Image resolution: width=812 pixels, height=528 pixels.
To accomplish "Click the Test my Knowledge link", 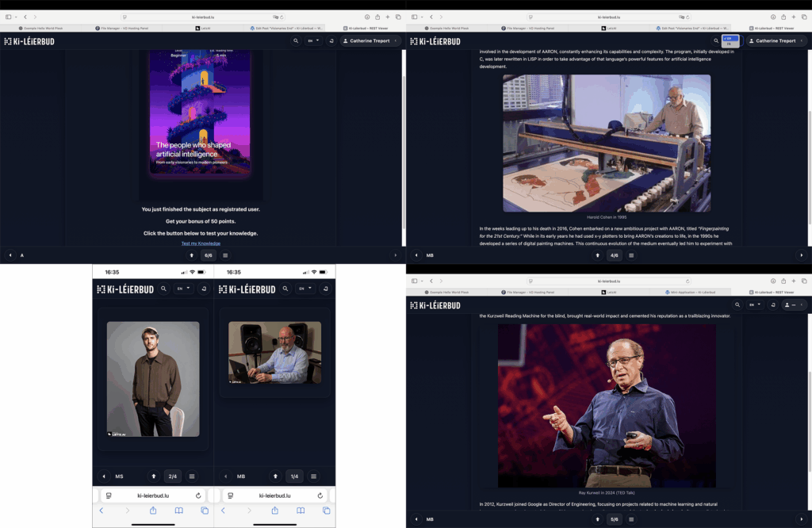I will [x=199, y=243].
